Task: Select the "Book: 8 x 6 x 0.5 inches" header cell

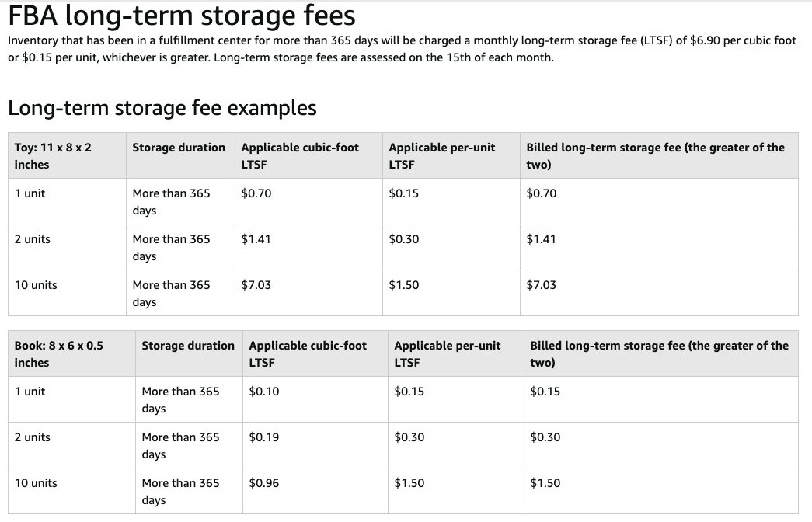Action: 59,353
